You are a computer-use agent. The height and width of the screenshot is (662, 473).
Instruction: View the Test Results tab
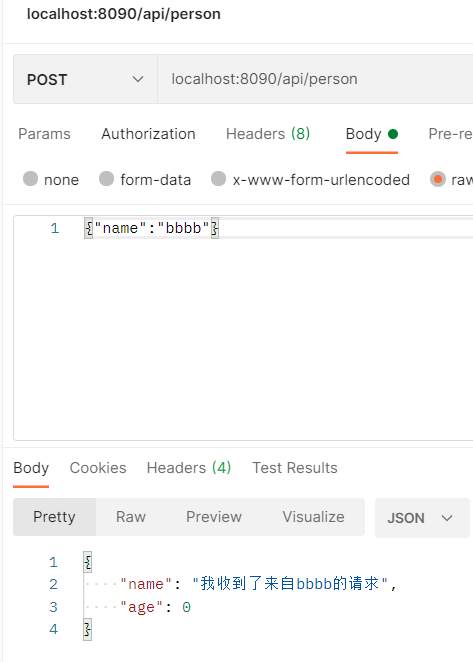(x=295, y=468)
